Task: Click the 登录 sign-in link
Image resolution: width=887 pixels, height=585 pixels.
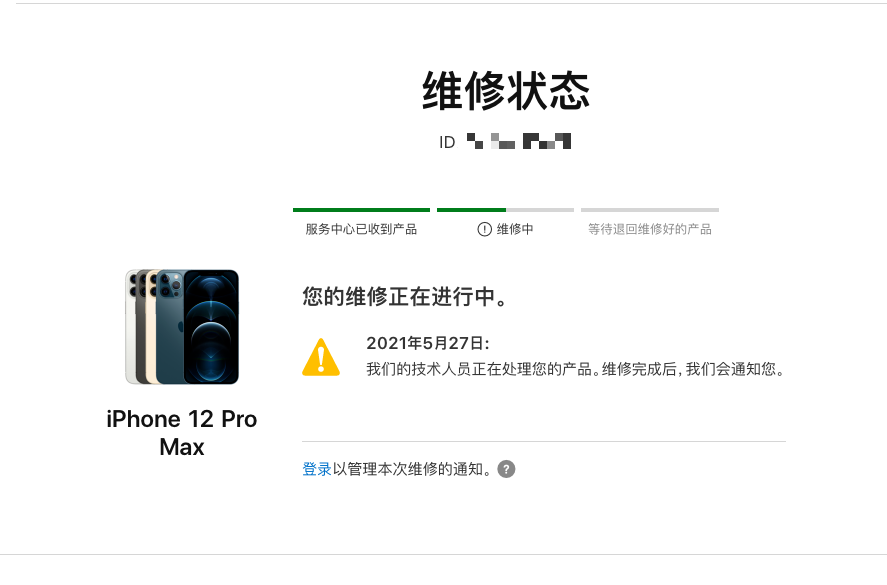Action: pyautogui.click(x=317, y=469)
